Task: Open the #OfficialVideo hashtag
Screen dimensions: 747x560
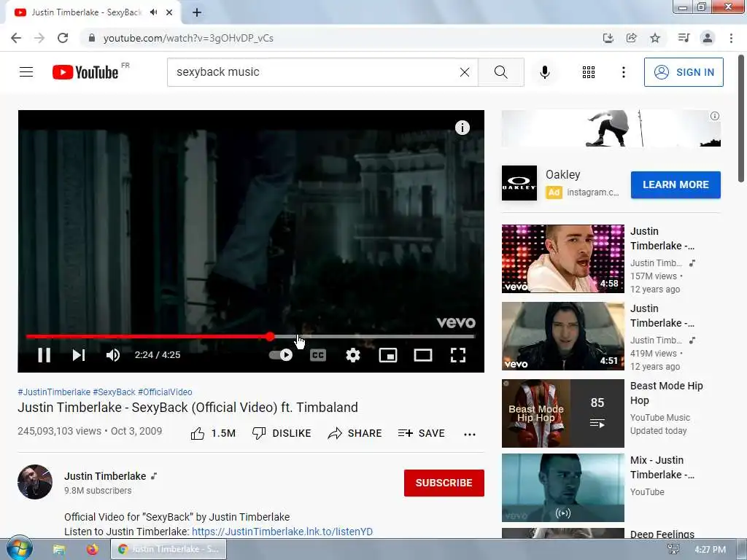Action: click(166, 392)
